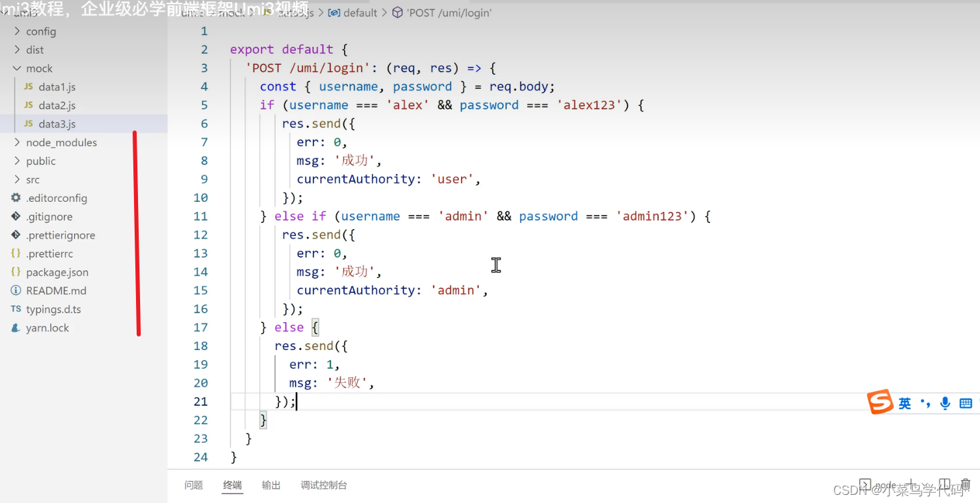Viewport: 980px width, 503px height.
Task: Click 'user' string on line 9
Action: click(x=452, y=179)
